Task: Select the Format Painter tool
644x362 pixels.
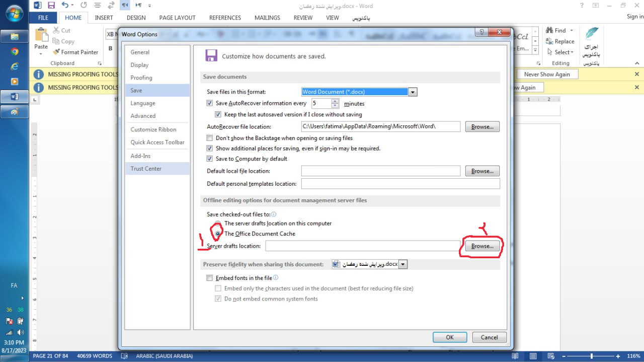Action: (75, 52)
